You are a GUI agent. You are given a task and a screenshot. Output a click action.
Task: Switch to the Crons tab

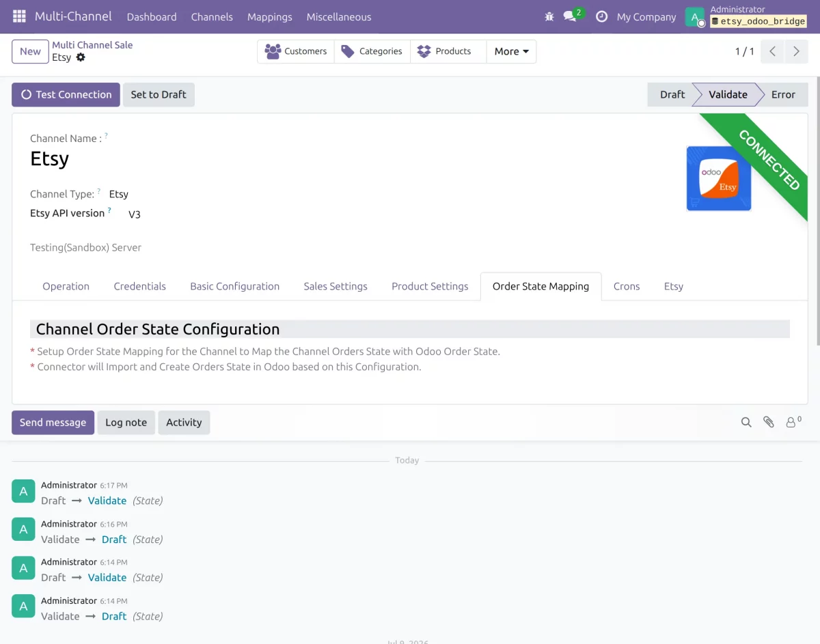click(627, 286)
